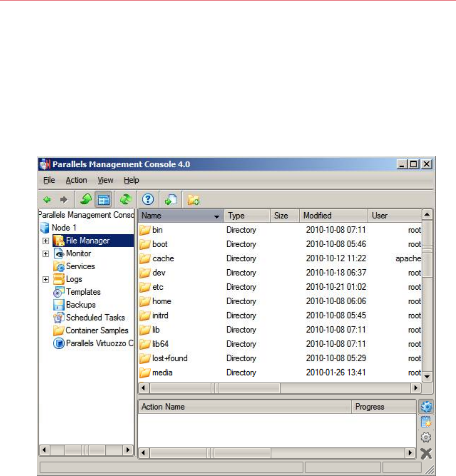Select the dev folder icon
The height and width of the screenshot is (476, 456).
click(145, 273)
